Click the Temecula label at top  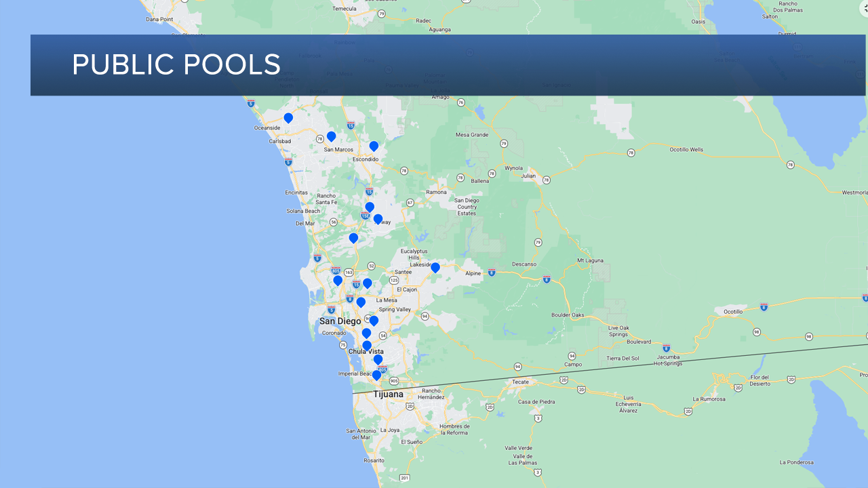(344, 9)
